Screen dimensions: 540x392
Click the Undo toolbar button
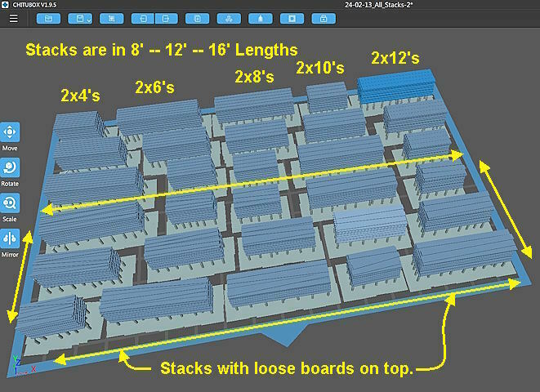(x=143, y=19)
